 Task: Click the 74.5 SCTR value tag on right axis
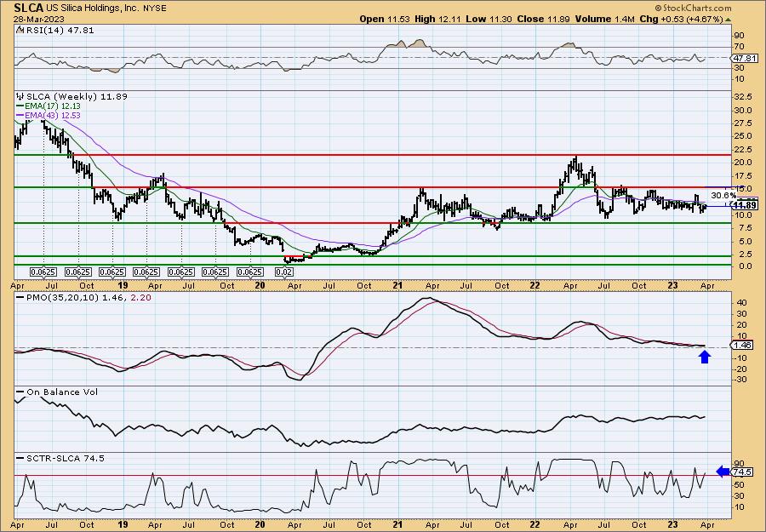pos(743,472)
